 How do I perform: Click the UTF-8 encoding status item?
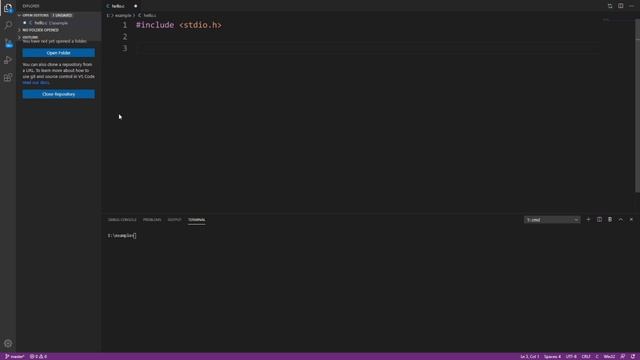pyautogui.click(x=571, y=356)
